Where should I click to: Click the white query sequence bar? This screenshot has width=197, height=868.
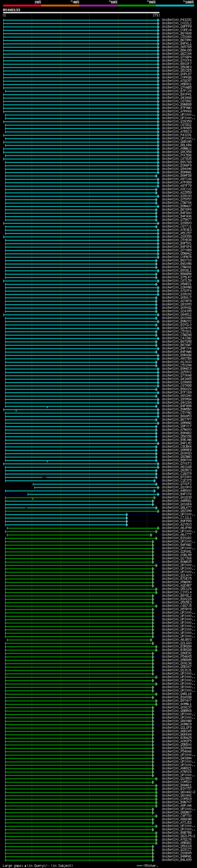click(81, 12)
